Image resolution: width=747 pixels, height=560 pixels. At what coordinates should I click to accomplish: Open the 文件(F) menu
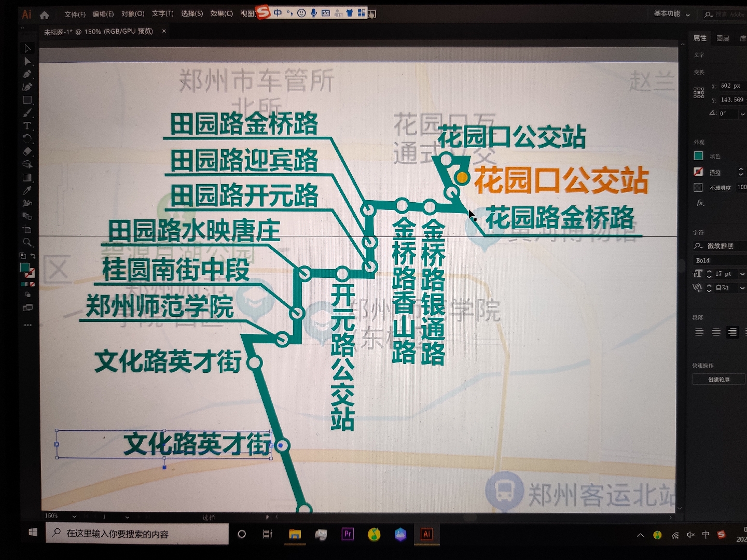pyautogui.click(x=75, y=14)
